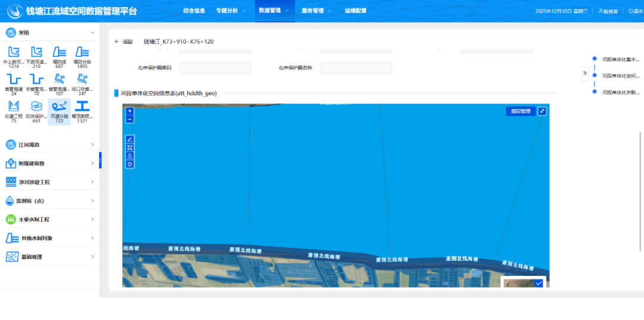Expand the 附属建筑物 category
Screen dimensions: 644x320
pyautogui.click(x=49, y=163)
